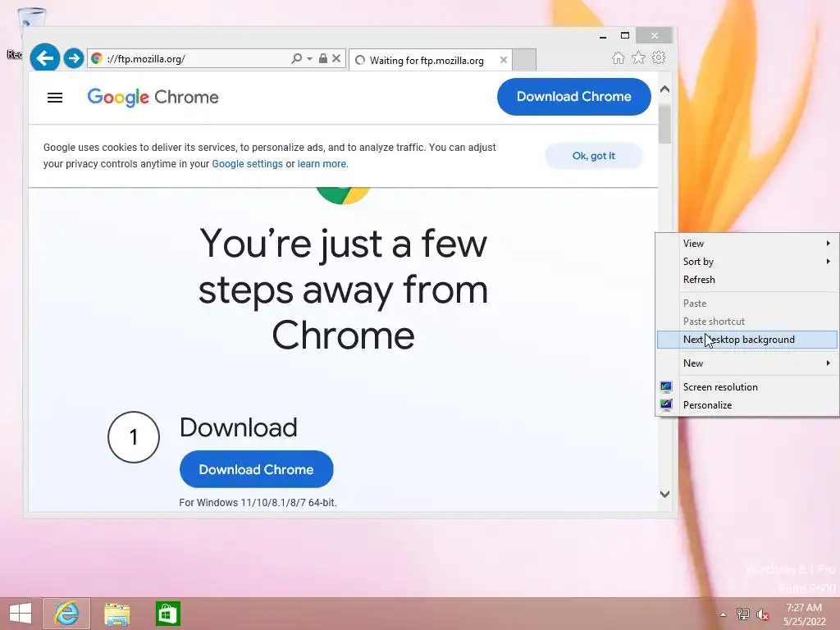Screen dimensions: 840x630
Task: Click the search magnifier in address bar
Action: coord(296,58)
